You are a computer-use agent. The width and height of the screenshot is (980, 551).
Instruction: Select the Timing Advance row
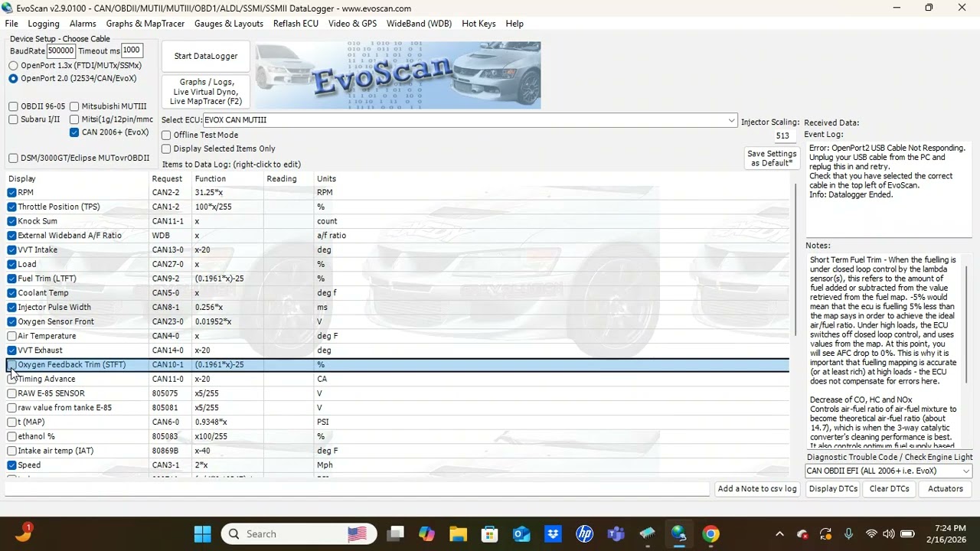[397, 379]
